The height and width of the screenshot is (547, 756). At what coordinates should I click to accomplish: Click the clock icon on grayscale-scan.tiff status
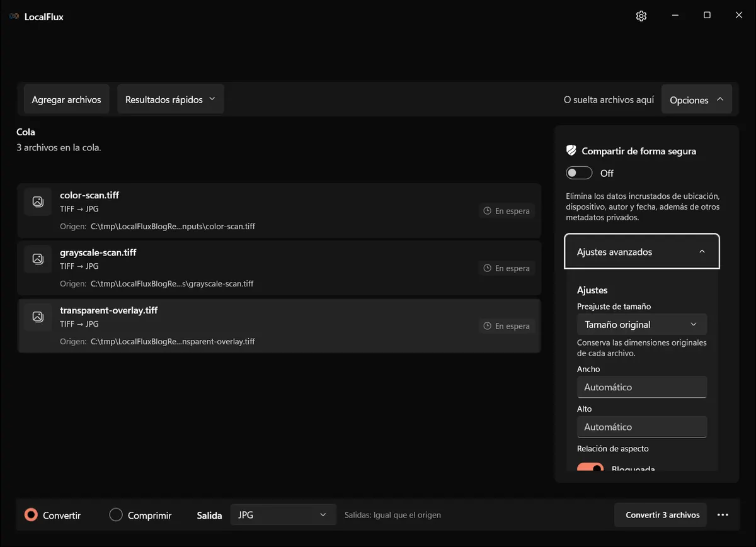click(x=487, y=268)
